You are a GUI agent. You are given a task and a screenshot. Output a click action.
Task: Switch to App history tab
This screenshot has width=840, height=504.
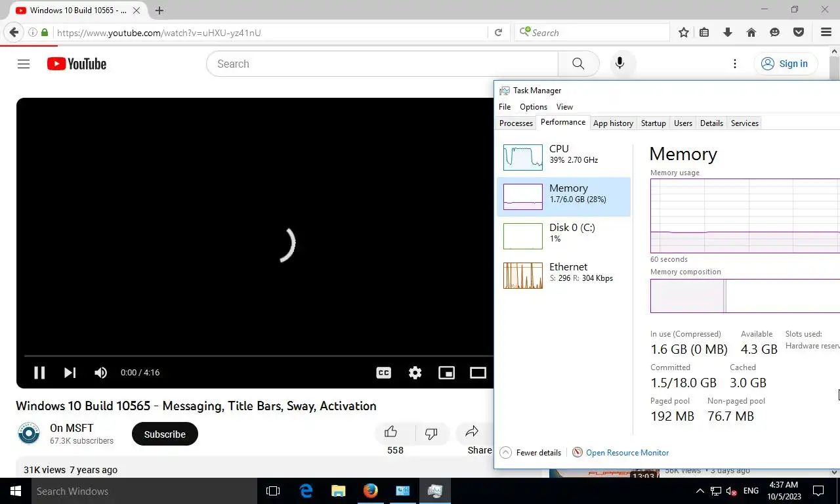[x=613, y=123]
